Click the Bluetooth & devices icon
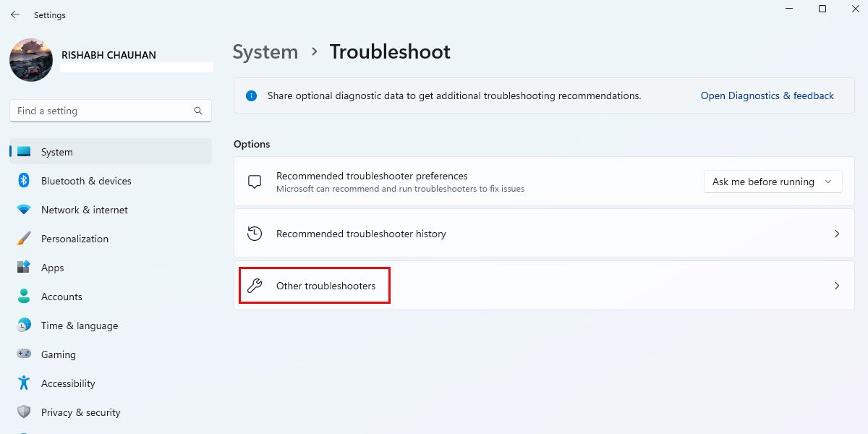Viewport: 868px width, 434px height. tap(24, 181)
